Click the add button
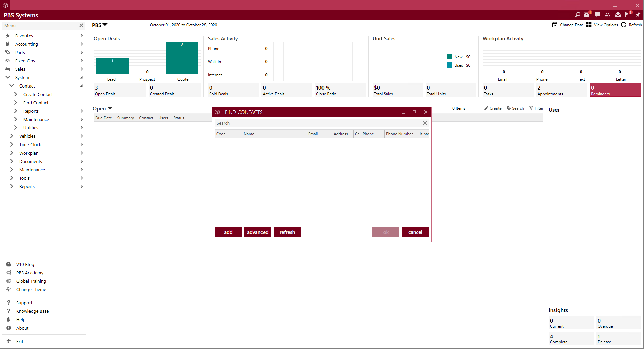 [x=228, y=232]
